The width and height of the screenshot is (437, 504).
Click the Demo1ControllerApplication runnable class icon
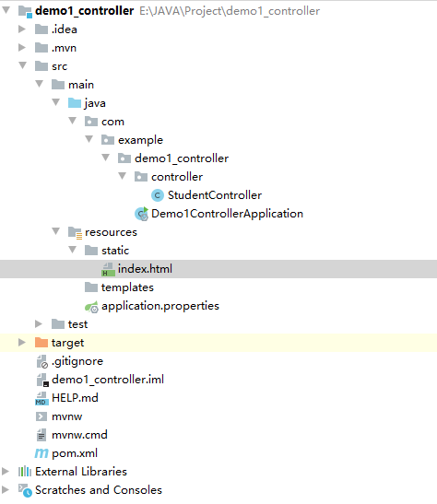141,214
